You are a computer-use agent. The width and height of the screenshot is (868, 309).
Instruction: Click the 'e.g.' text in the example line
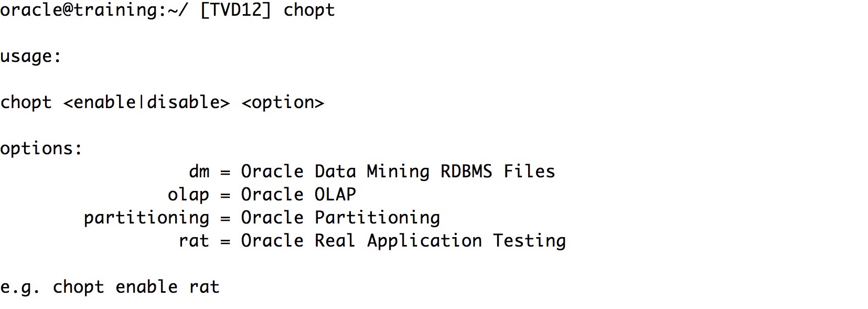click(x=20, y=288)
